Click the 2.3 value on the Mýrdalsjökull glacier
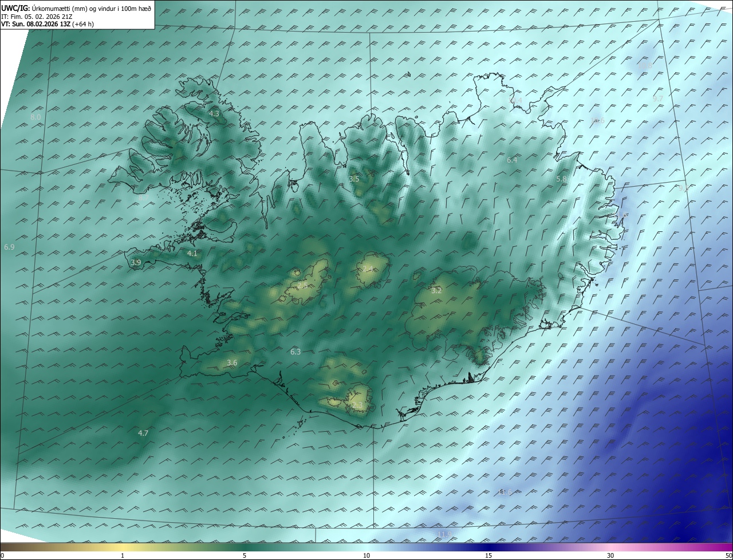This screenshot has height=560, width=733. click(x=357, y=405)
